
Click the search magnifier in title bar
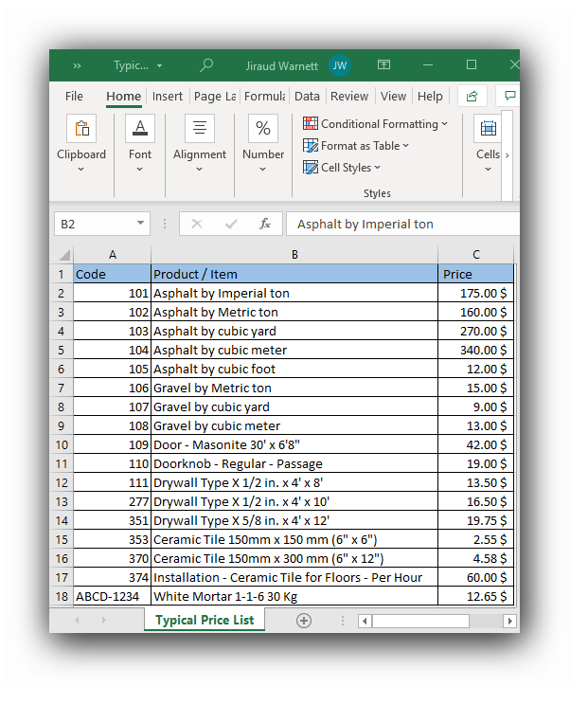[206, 65]
